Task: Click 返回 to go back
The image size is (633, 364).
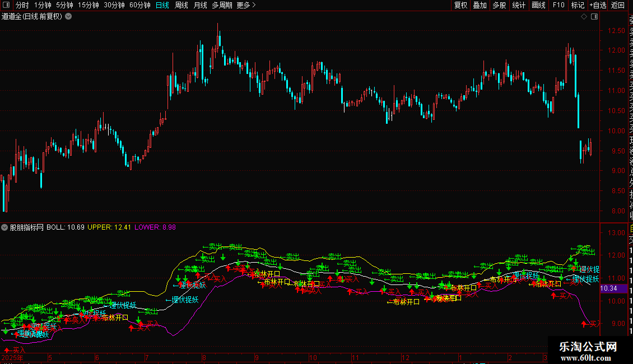Action: pyautogui.click(x=618, y=5)
